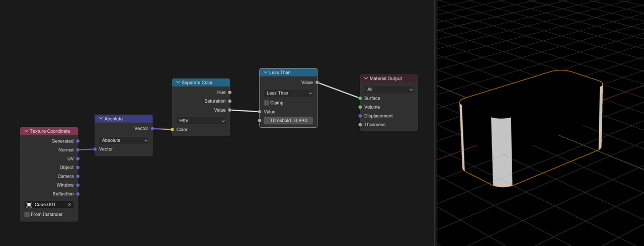The width and height of the screenshot is (644, 246).
Task: Click the Thickness input socket
Action: 360,125
